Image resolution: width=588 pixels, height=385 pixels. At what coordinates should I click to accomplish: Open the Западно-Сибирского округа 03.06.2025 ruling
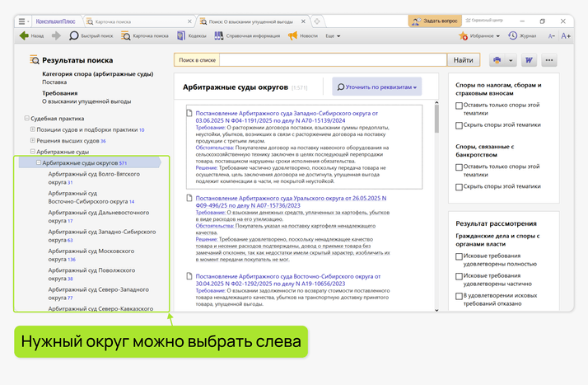click(287, 117)
